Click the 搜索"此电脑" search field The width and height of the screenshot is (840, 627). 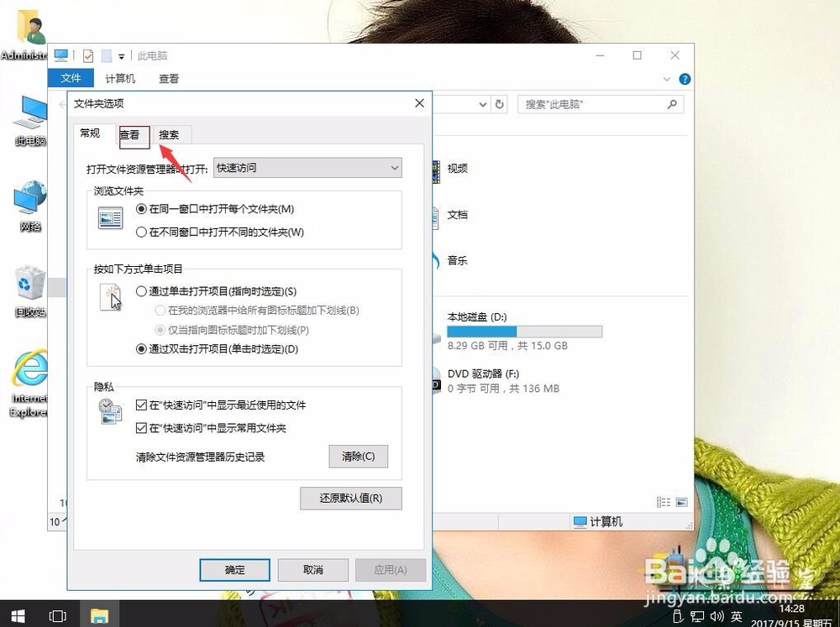[x=601, y=104]
